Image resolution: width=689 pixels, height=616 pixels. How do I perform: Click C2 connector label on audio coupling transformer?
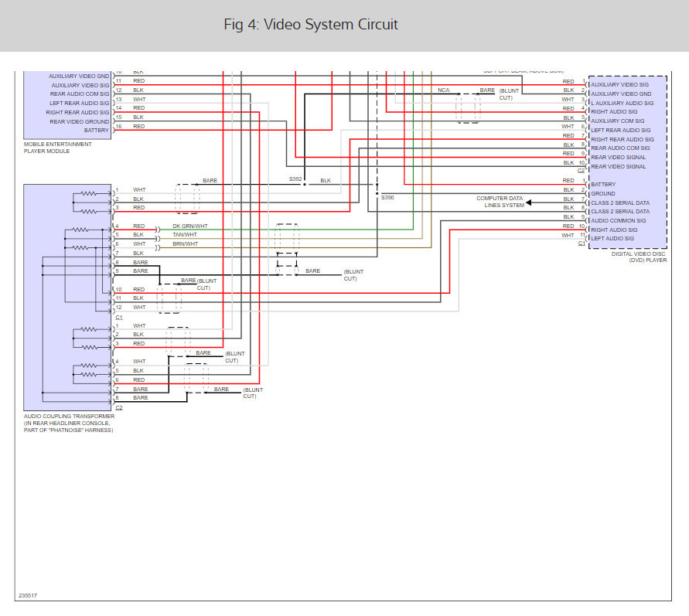click(118, 408)
